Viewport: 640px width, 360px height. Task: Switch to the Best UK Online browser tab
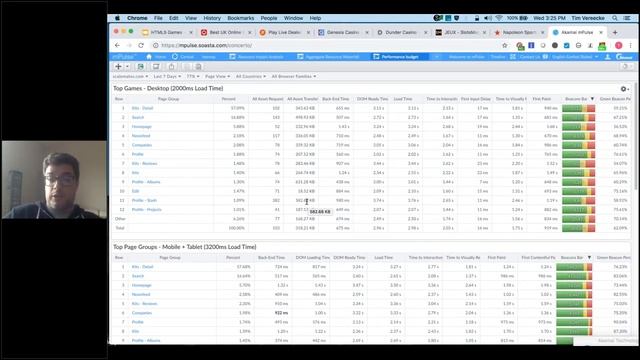point(226,32)
